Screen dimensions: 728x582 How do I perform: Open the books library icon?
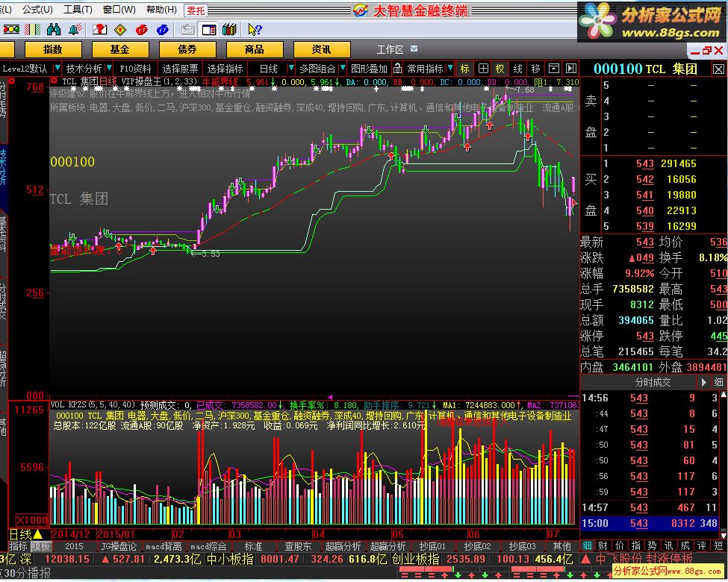coord(229,30)
